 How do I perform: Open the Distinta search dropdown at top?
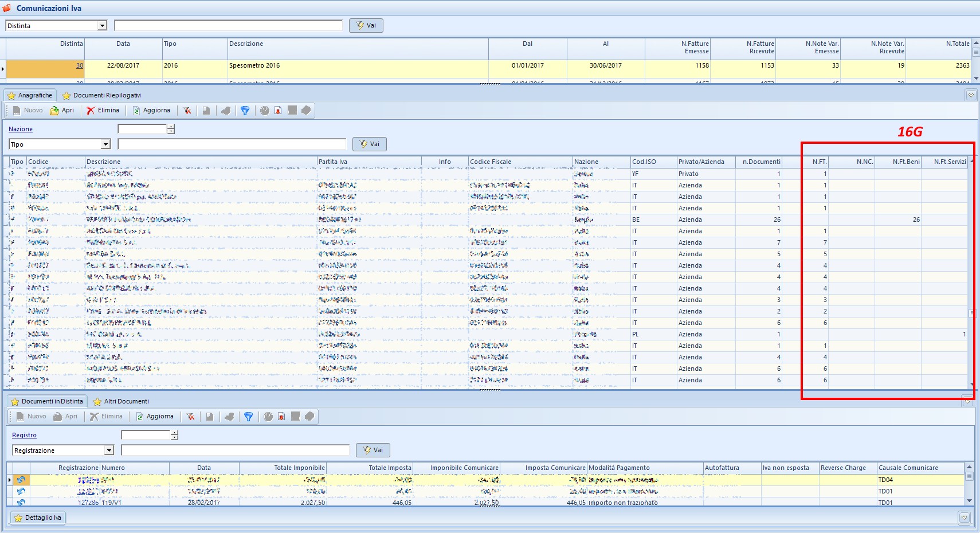click(x=102, y=26)
